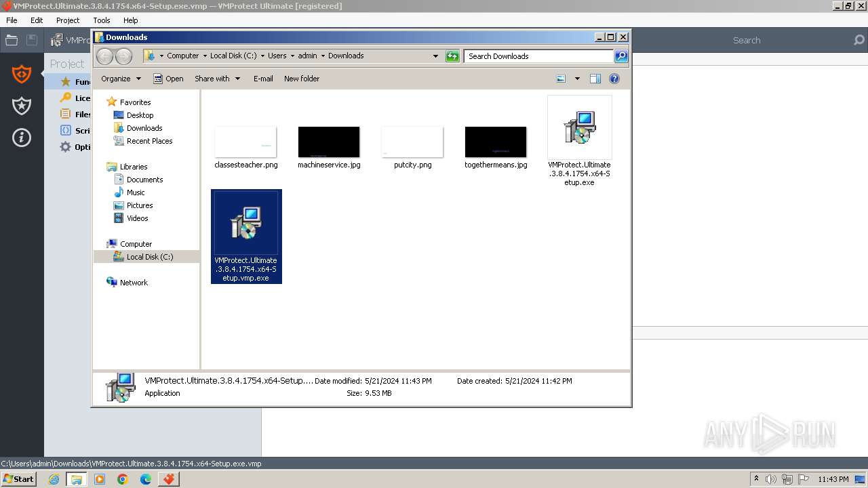Click the Explorer search magnifier button

pyautogui.click(x=621, y=56)
